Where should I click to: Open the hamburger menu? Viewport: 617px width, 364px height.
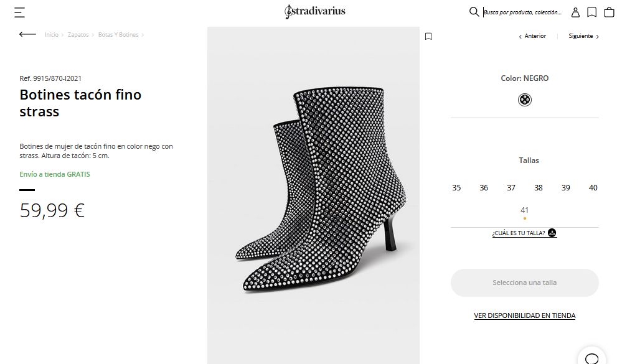20,12
